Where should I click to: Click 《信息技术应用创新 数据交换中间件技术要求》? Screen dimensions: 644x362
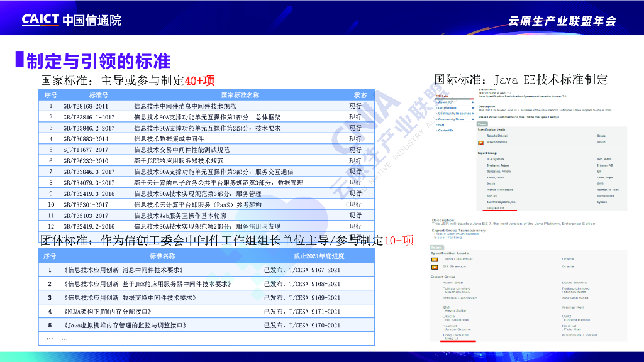[x=130, y=297]
